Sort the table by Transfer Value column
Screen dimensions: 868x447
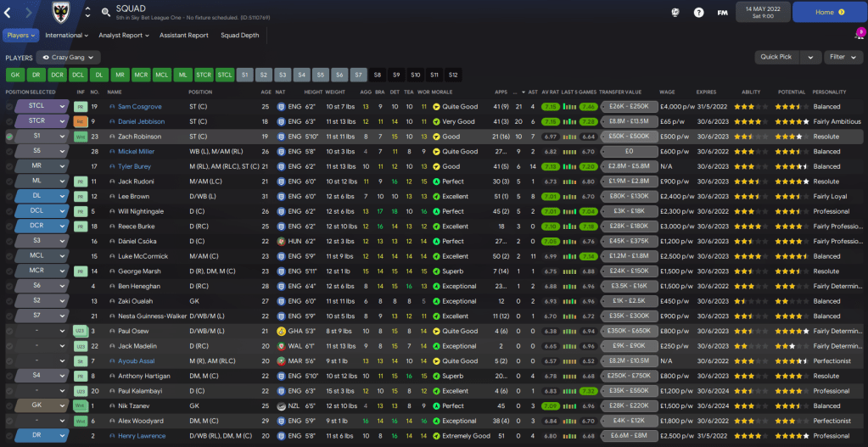[x=622, y=92]
